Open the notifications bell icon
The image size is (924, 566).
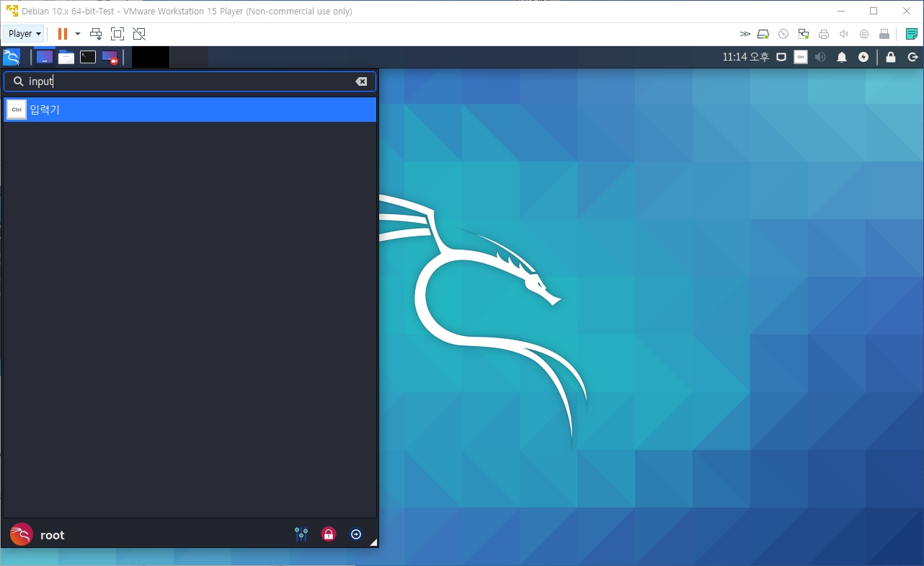pos(842,57)
